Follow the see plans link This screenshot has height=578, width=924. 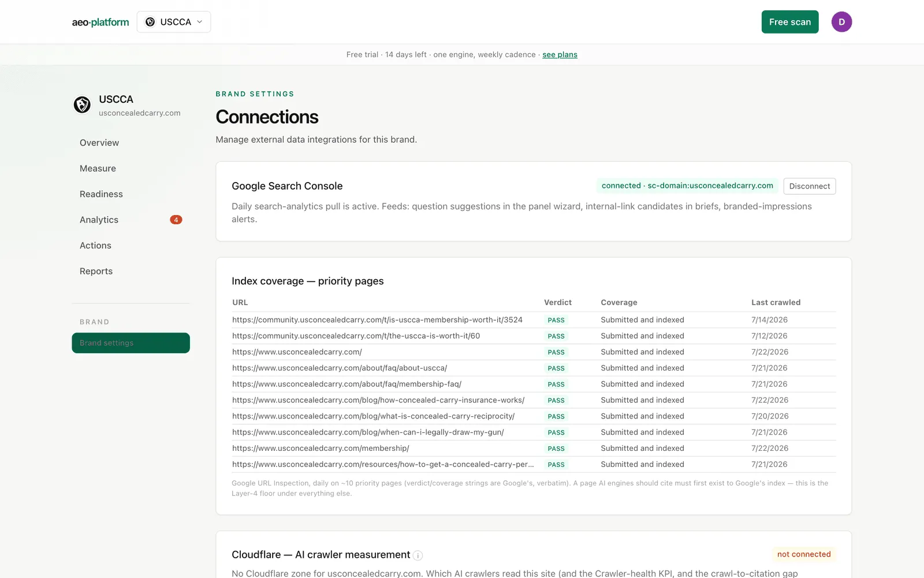click(x=560, y=54)
